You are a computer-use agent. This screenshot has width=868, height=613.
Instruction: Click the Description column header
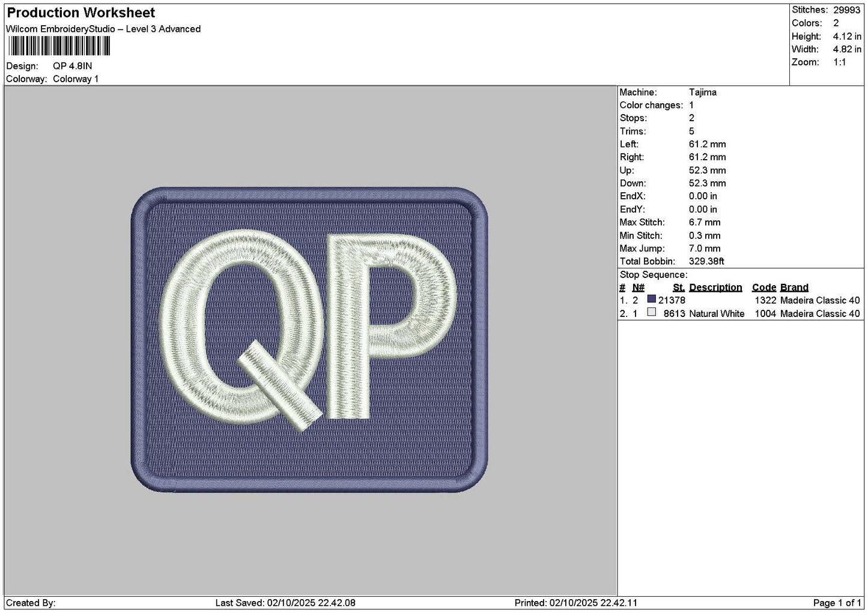point(715,287)
